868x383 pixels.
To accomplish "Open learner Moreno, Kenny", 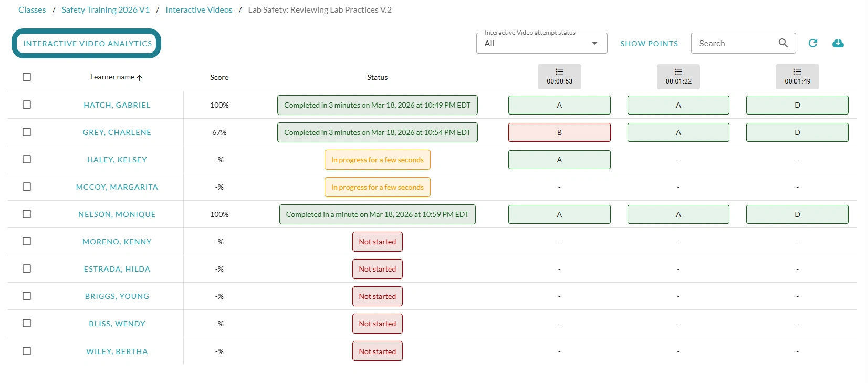I will (x=117, y=242).
